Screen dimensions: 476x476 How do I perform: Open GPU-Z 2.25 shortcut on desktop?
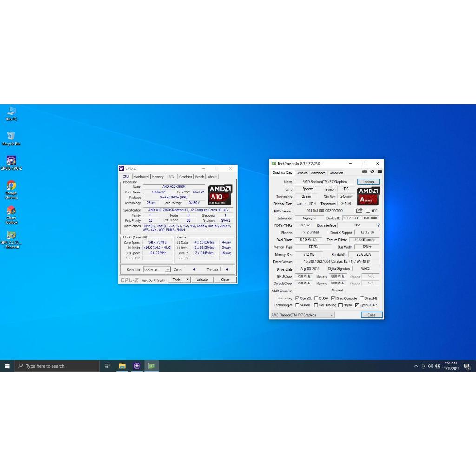(11, 239)
